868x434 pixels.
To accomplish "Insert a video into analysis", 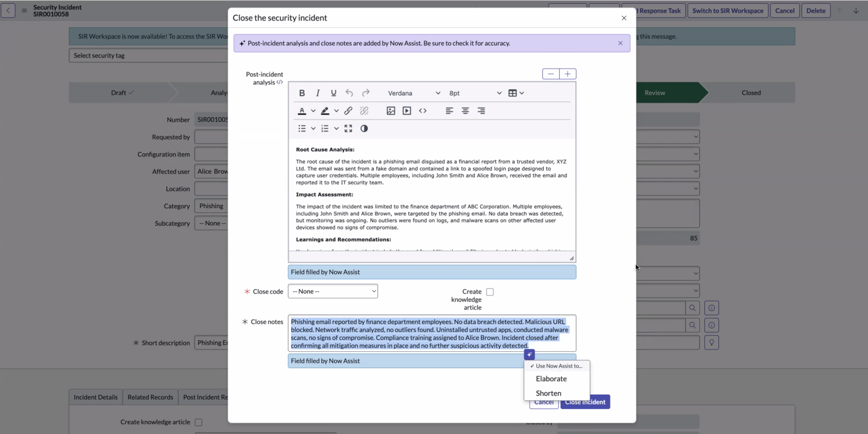I will click(407, 111).
